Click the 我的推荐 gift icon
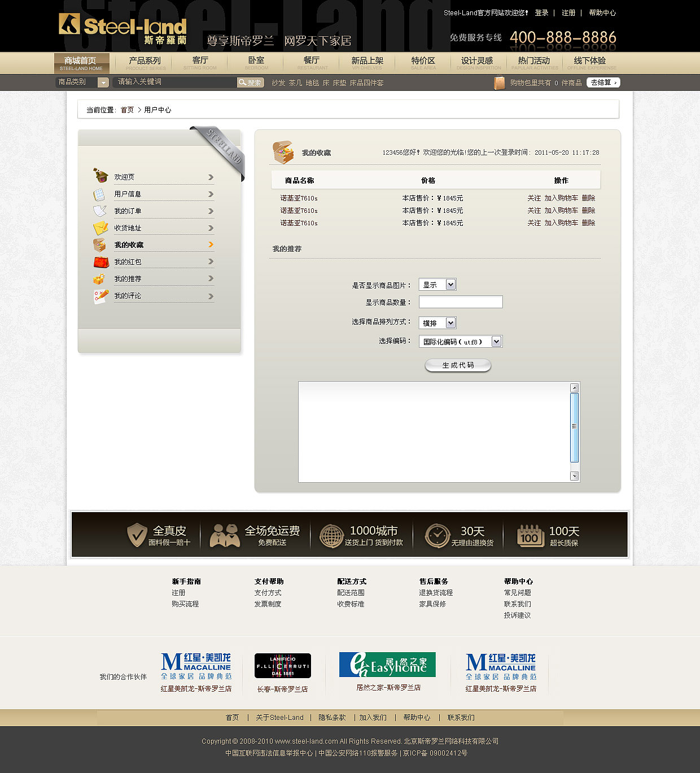Image resolution: width=700 pixels, height=773 pixels. tap(99, 279)
